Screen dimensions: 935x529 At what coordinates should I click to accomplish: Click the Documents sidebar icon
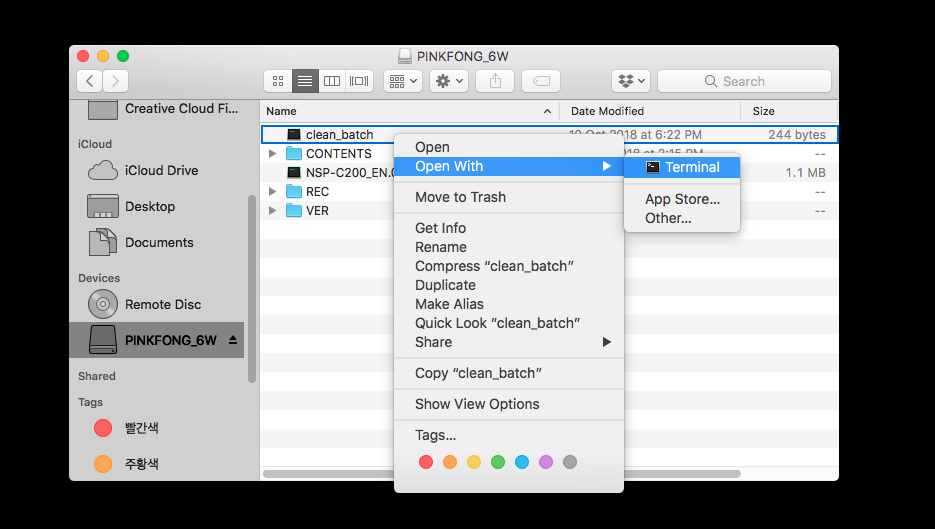pos(103,243)
